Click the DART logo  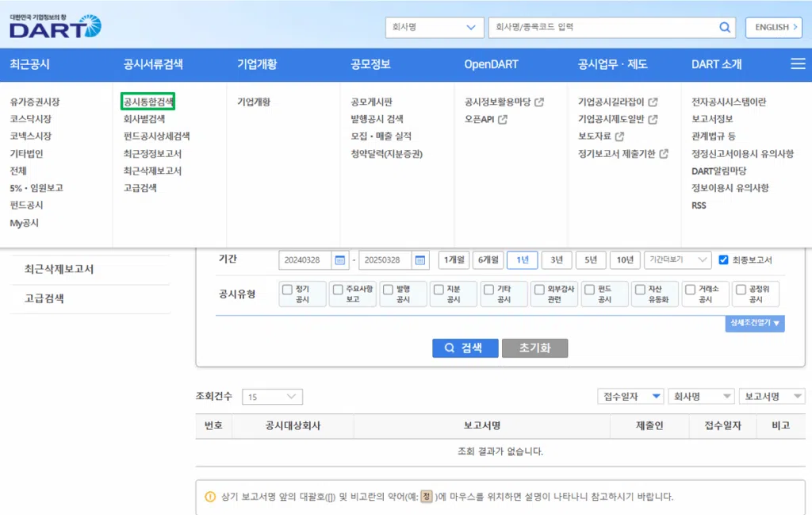click(x=55, y=26)
